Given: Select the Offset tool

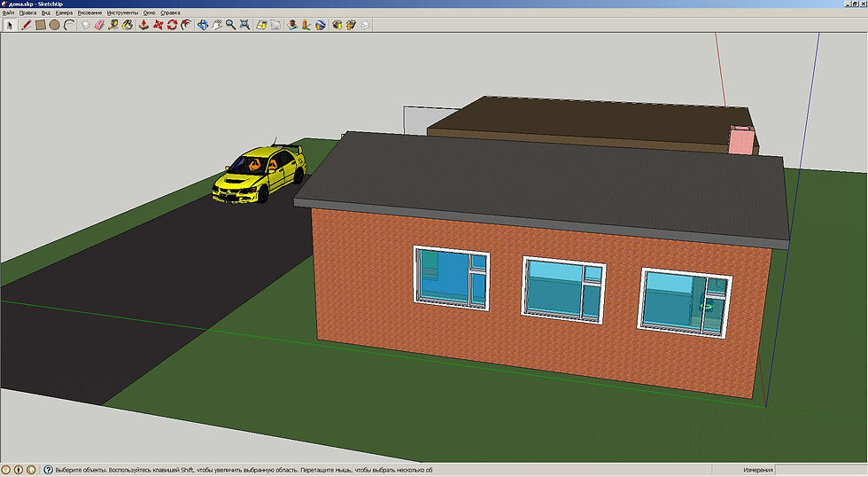Looking at the screenshot, I should (x=186, y=25).
